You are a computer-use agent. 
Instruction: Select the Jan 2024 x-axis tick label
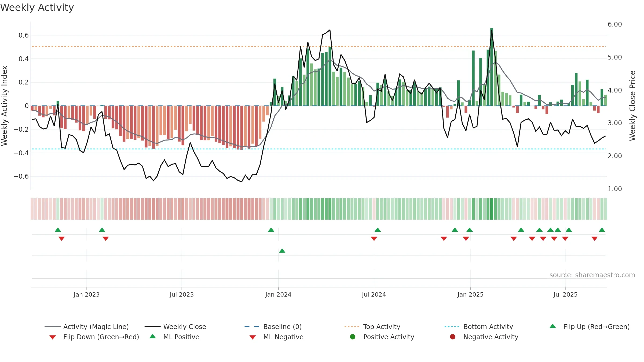pyautogui.click(x=278, y=294)
